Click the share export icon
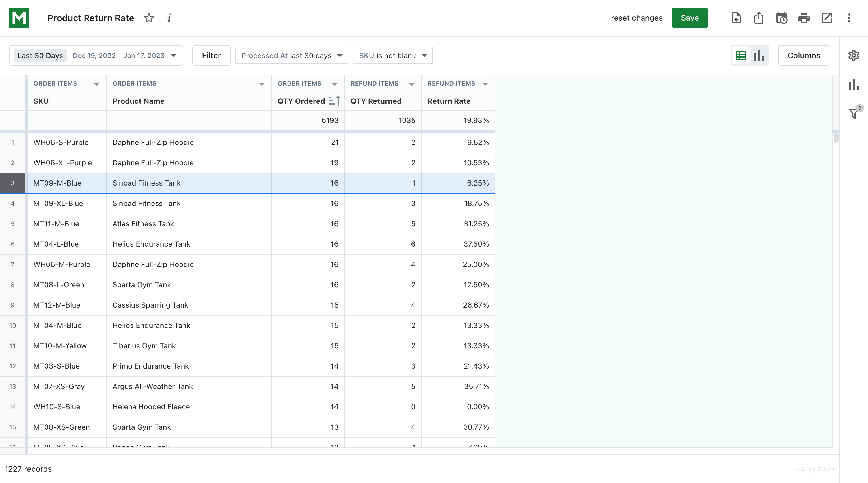 [x=759, y=18]
